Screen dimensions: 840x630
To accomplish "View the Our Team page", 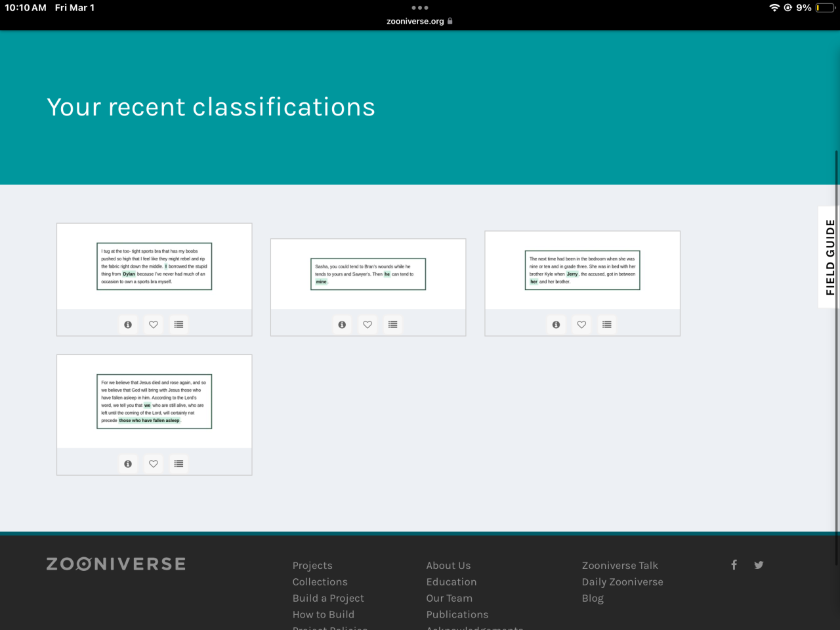I will point(450,598).
